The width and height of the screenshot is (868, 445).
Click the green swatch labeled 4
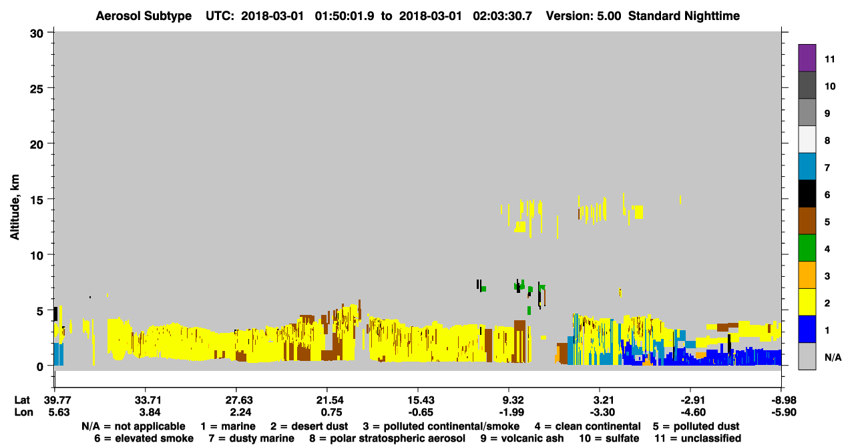coord(807,248)
